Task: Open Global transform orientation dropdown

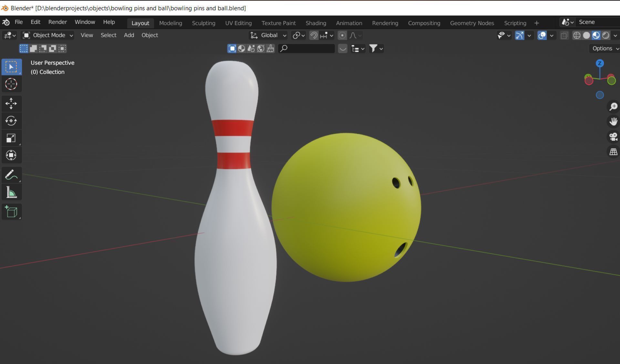Action: pos(268,35)
